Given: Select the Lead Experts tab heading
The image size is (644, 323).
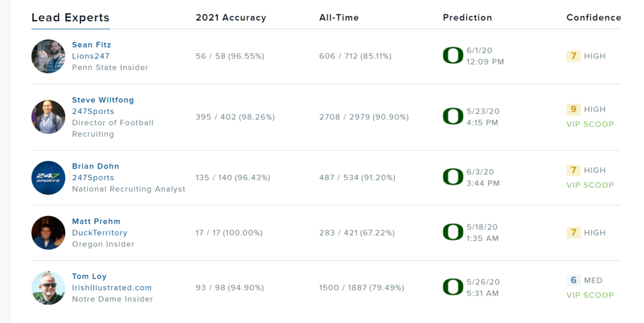Looking at the screenshot, I should tap(70, 17).
